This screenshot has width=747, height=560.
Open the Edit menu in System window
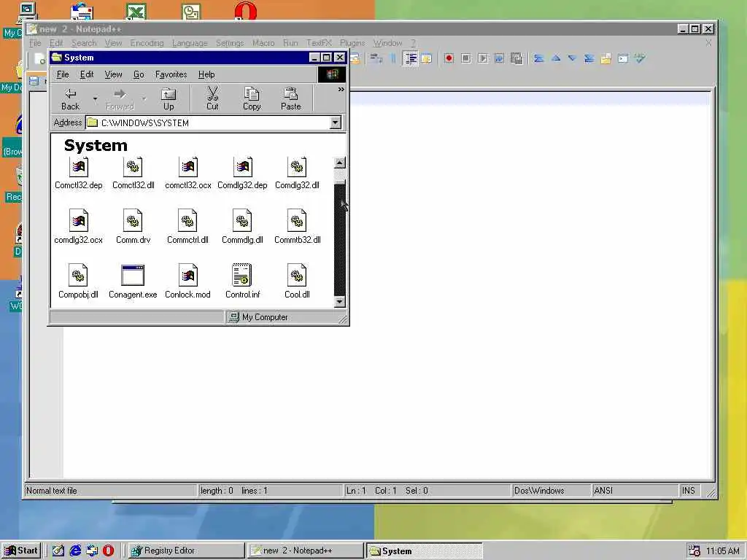coord(87,74)
